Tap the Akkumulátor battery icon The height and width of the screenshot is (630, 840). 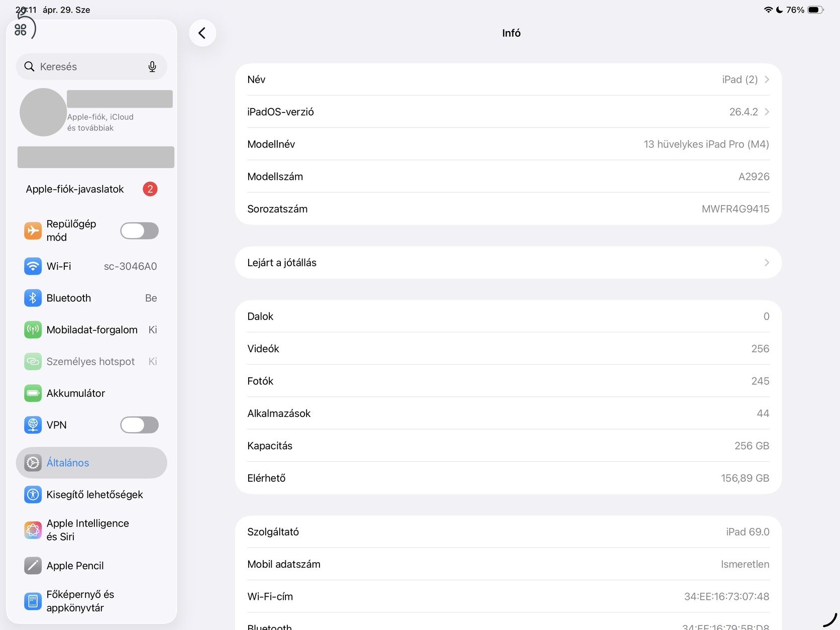pos(33,393)
